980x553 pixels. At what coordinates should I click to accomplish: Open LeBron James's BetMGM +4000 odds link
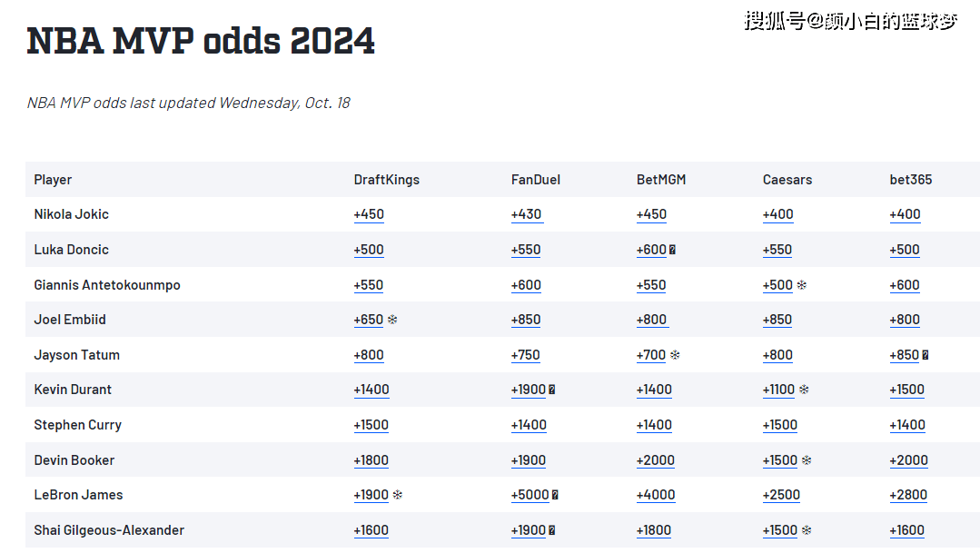(x=655, y=495)
